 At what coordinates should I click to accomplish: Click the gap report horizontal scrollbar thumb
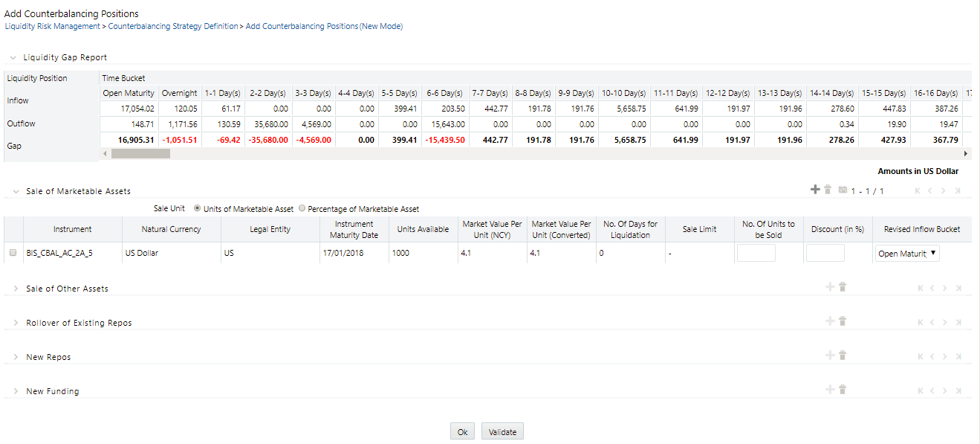coord(140,153)
